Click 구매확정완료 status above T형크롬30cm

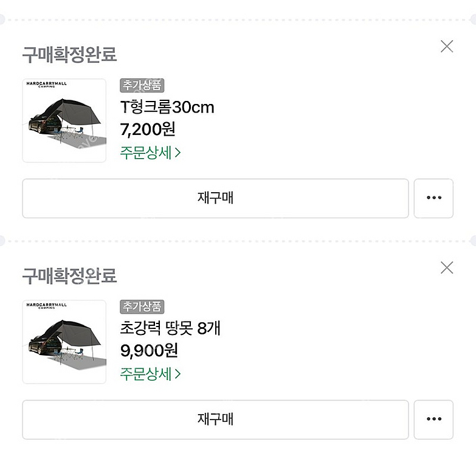click(x=69, y=55)
